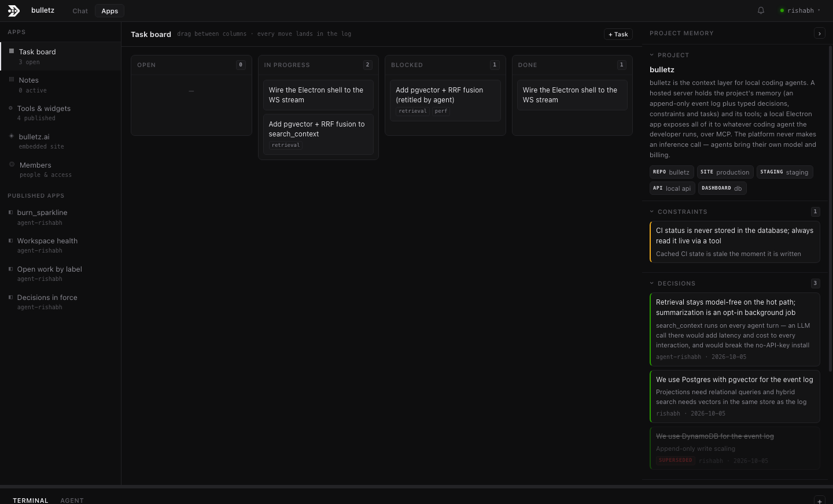833x504 pixels.
Task: Switch to the AGENT tab
Action: pos(72,501)
